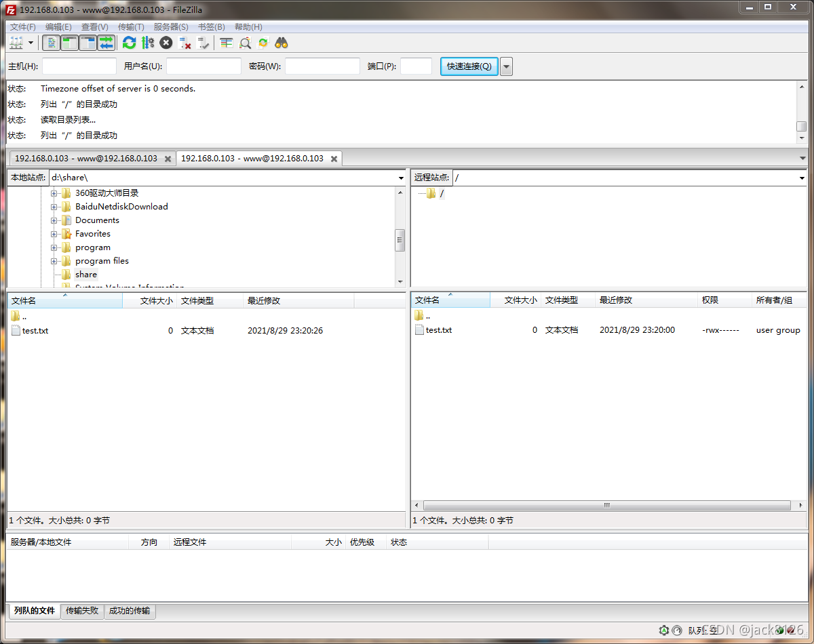Toggle local directory tree display
This screenshot has height=644, width=814.
[70, 43]
